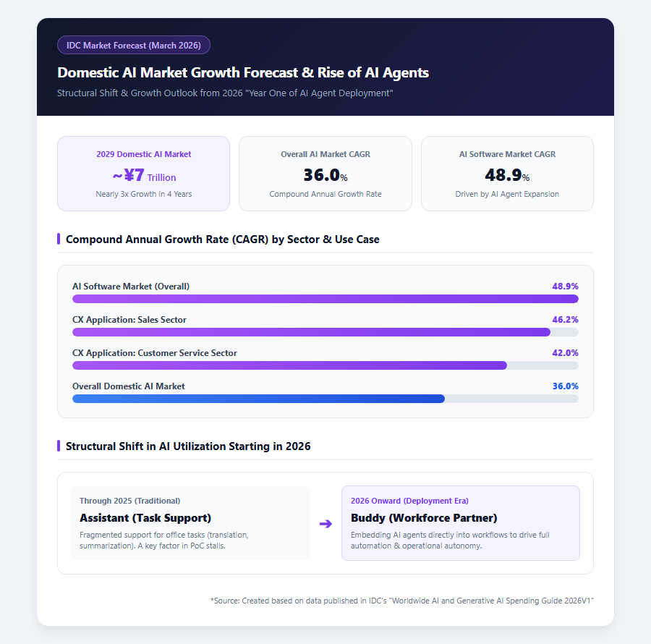Click the Customer Service Sector progress bar
This screenshot has height=644, width=651.
(325, 365)
